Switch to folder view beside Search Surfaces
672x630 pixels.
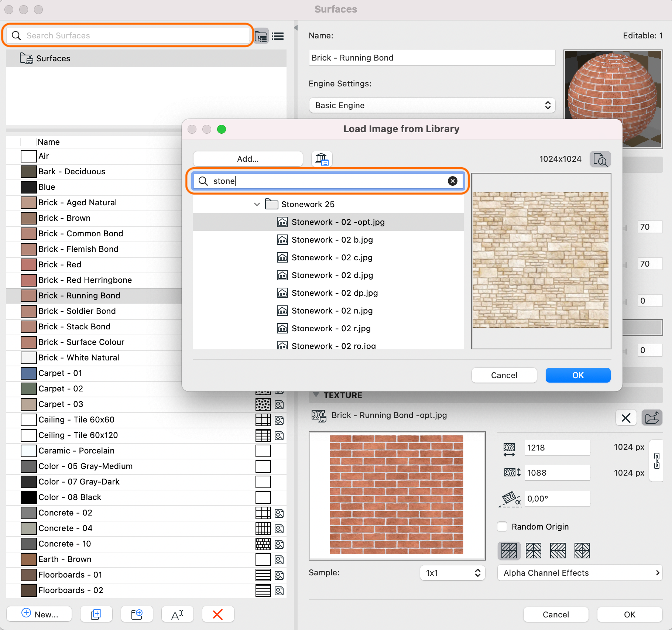[261, 36]
